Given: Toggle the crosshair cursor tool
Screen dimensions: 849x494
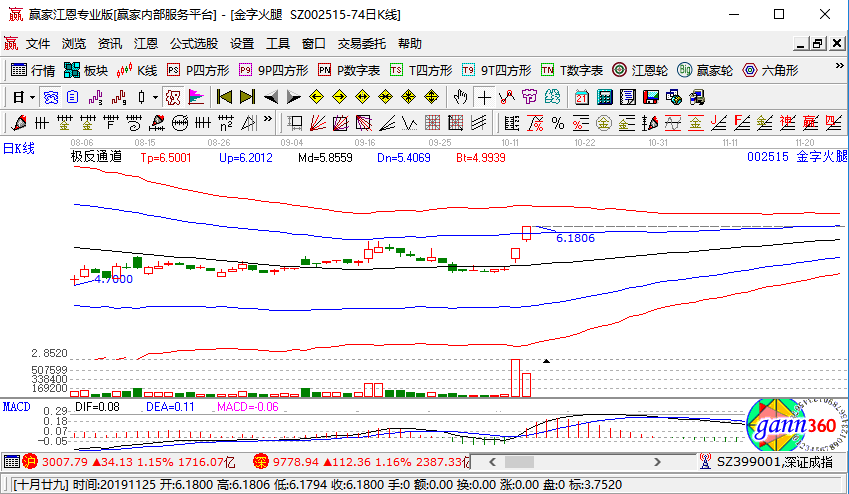Looking at the screenshot, I should pos(484,98).
